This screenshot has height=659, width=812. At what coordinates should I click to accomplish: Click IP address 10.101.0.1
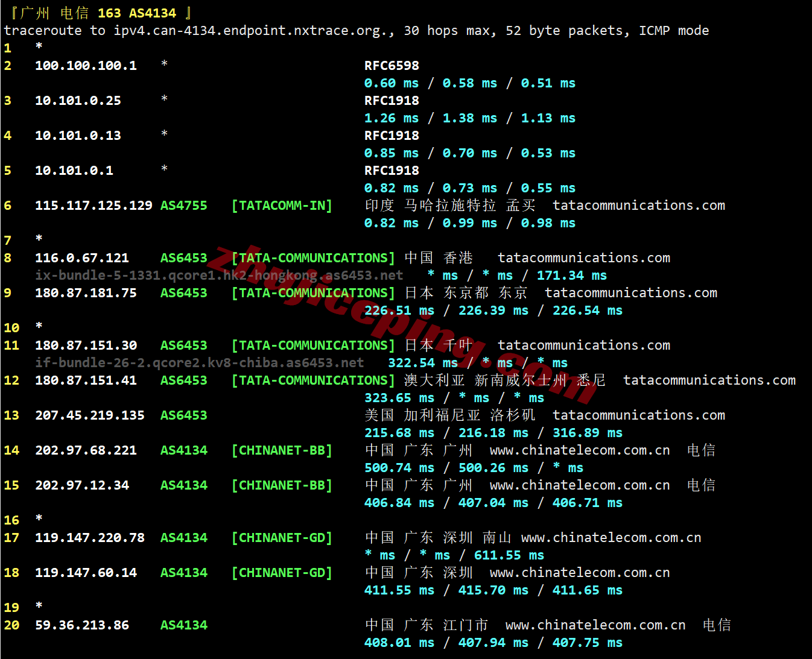tap(74, 171)
